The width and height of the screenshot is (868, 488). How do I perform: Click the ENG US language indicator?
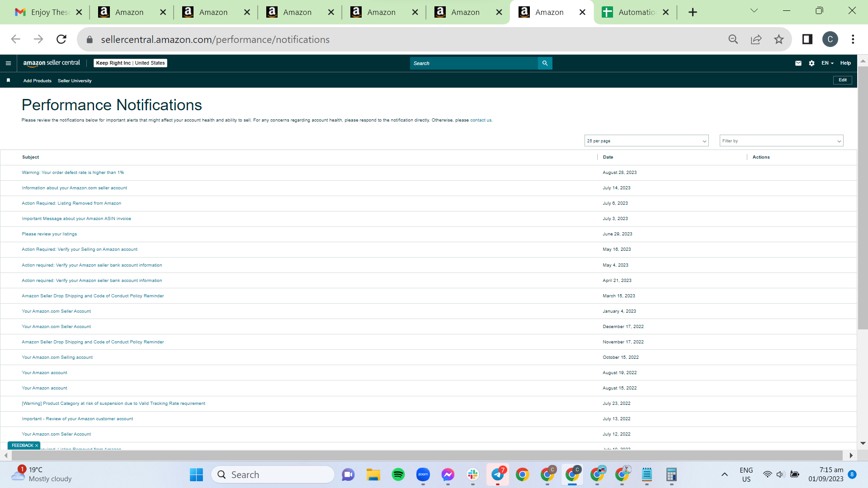click(x=746, y=474)
